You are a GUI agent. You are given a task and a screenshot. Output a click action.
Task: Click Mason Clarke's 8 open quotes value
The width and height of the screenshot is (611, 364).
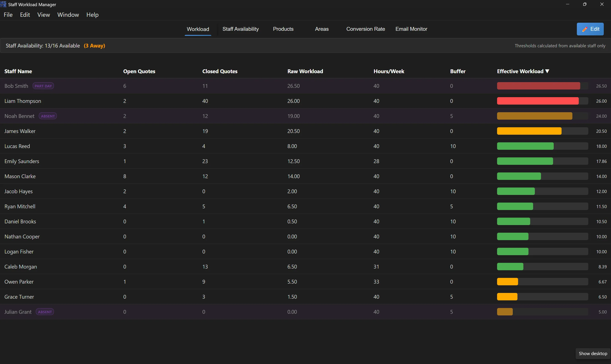pos(125,176)
